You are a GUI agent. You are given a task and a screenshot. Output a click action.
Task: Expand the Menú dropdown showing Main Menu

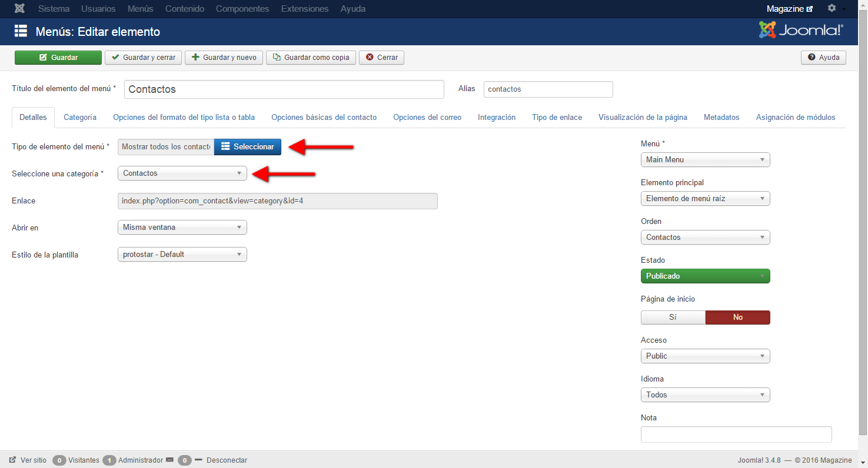(x=705, y=159)
